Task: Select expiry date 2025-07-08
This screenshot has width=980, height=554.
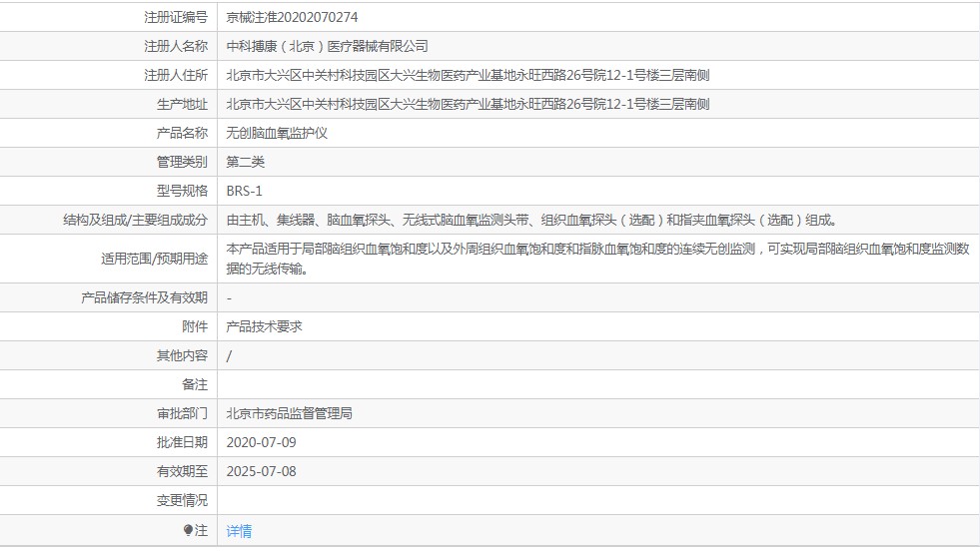Action: click(x=262, y=471)
